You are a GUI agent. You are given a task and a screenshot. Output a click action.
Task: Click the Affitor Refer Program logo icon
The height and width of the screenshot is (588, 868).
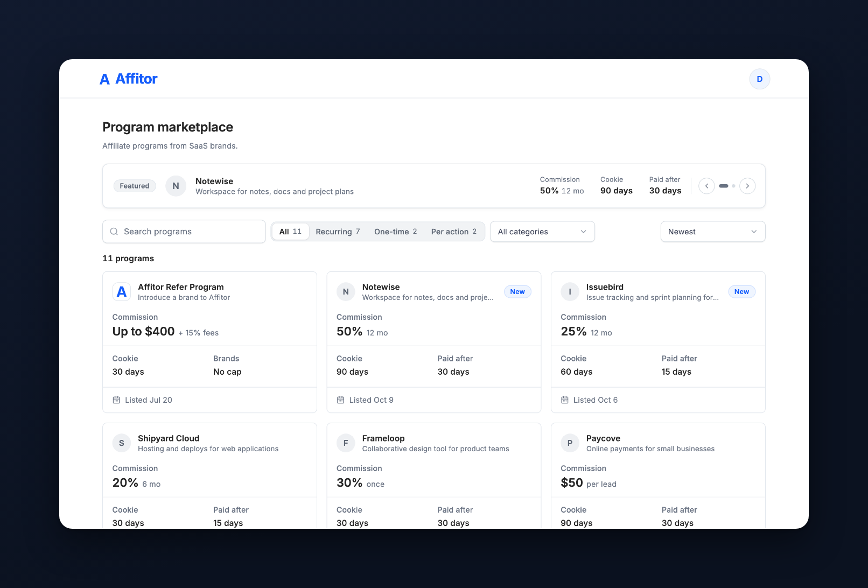tap(122, 292)
